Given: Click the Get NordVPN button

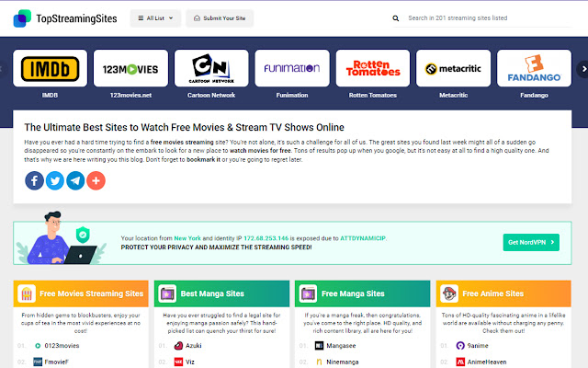Looking at the screenshot, I should pyautogui.click(x=531, y=242).
